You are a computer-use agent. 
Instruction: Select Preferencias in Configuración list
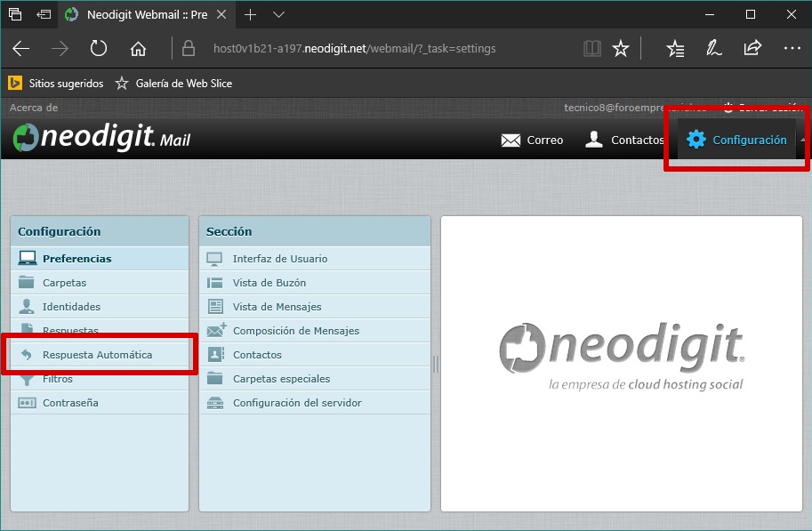click(x=100, y=259)
